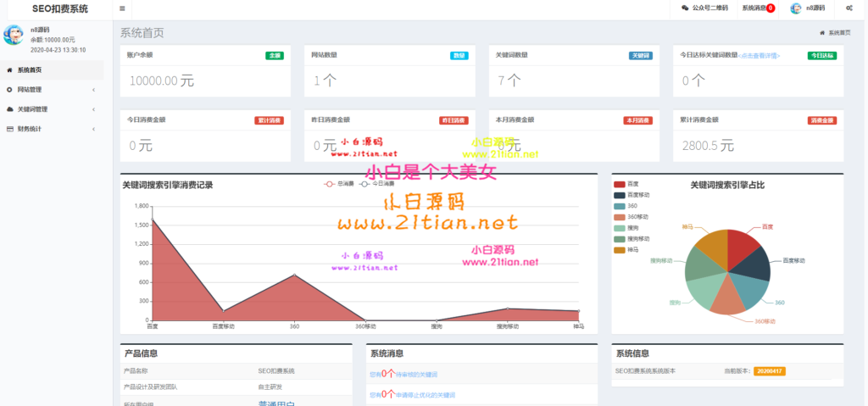868x406 pixels.
Task: Open the settings gears icon top right
Action: click(x=849, y=8)
